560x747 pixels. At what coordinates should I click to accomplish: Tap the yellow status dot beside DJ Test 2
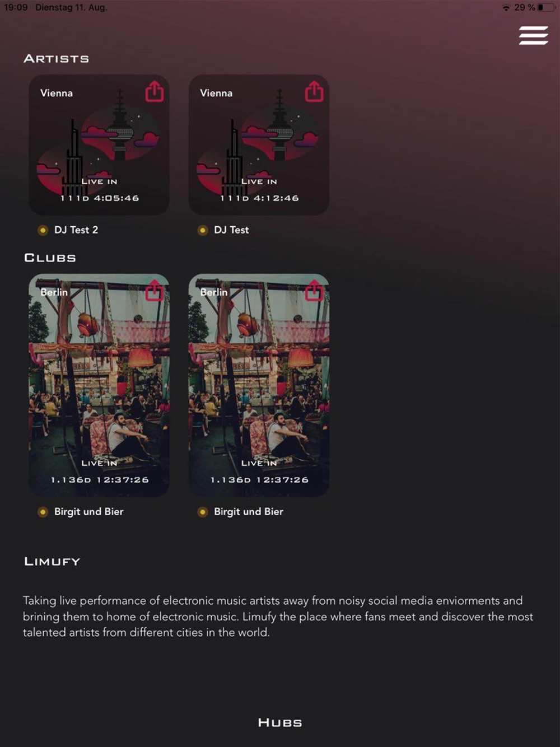coord(43,230)
